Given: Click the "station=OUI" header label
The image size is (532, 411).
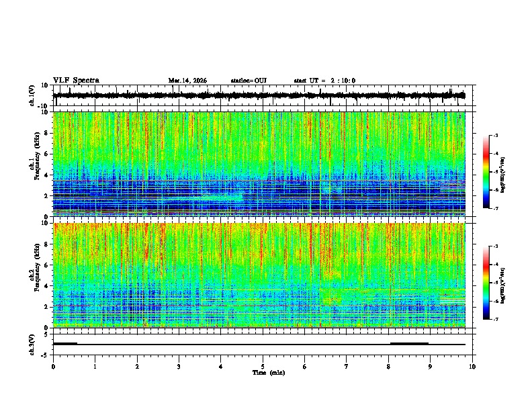Looking at the screenshot, I should click(249, 81).
